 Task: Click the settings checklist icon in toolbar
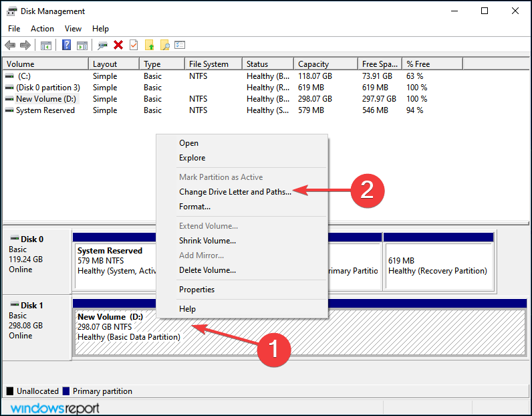coord(180,45)
